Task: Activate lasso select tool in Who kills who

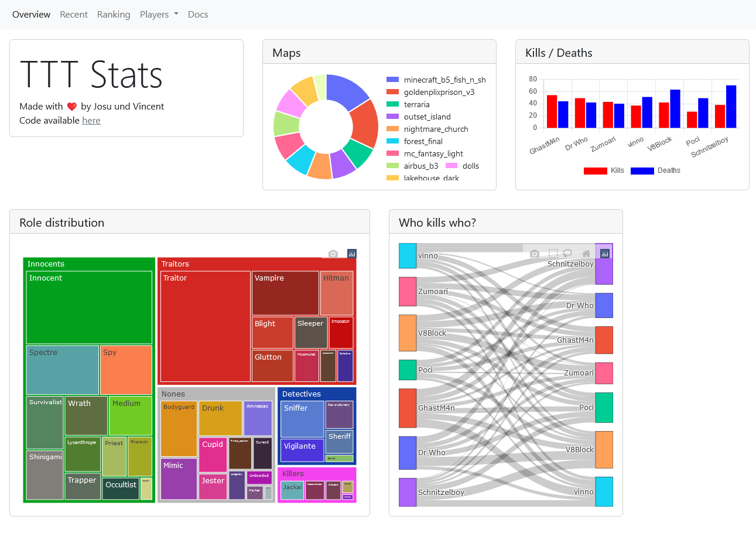Action: point(567,254)
